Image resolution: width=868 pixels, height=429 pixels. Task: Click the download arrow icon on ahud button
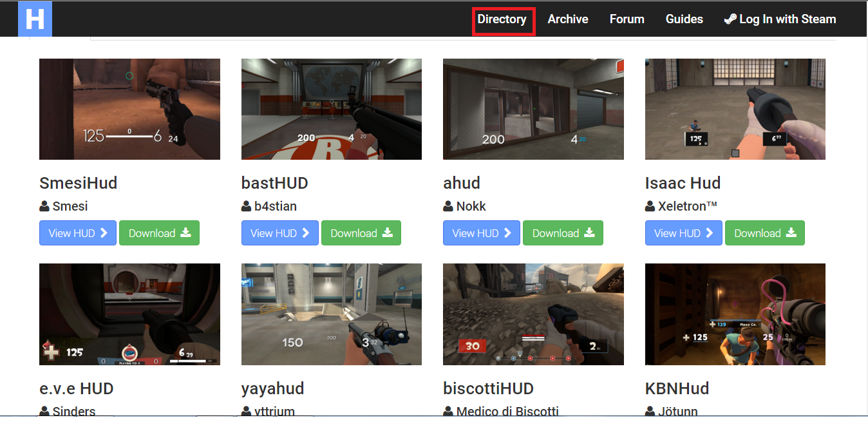[x=589, y=233]
